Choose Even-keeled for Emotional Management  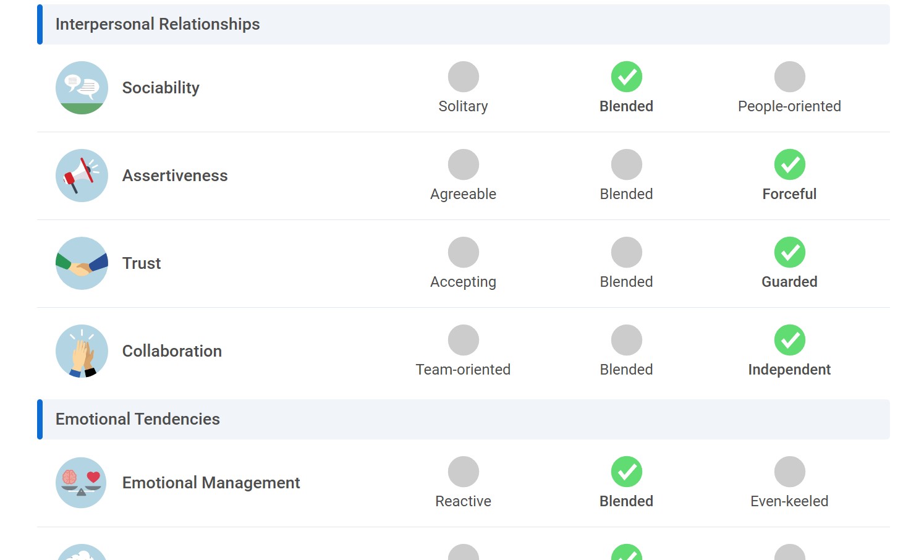[x=789, y=472]
